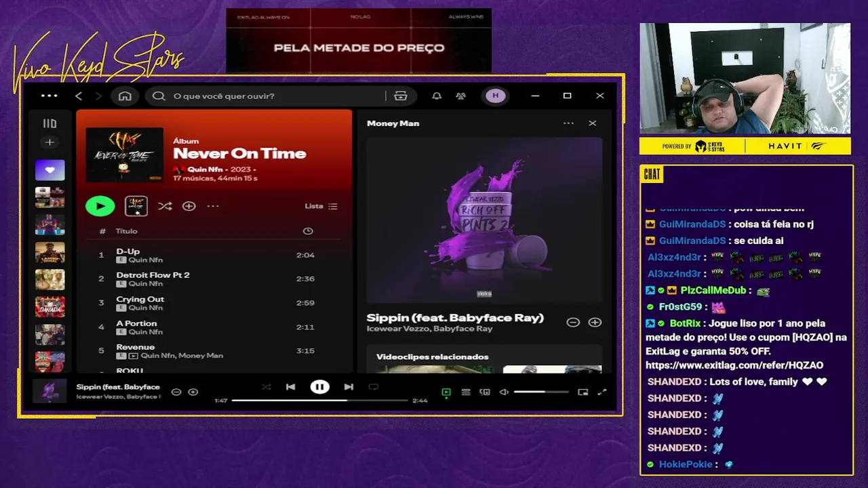Toggle Now Playing view button
This screenshot has height=488, width=868.
point(446,392)
